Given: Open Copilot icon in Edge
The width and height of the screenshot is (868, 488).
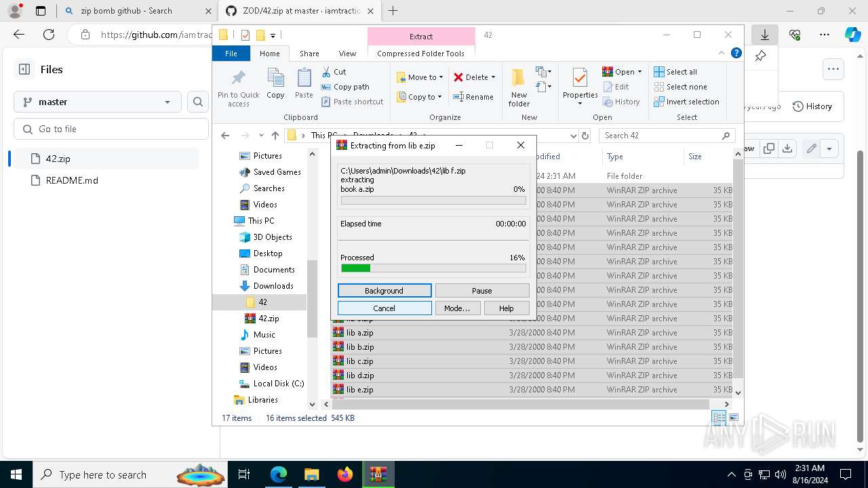Looking at the screenshot, I should 852,35.
